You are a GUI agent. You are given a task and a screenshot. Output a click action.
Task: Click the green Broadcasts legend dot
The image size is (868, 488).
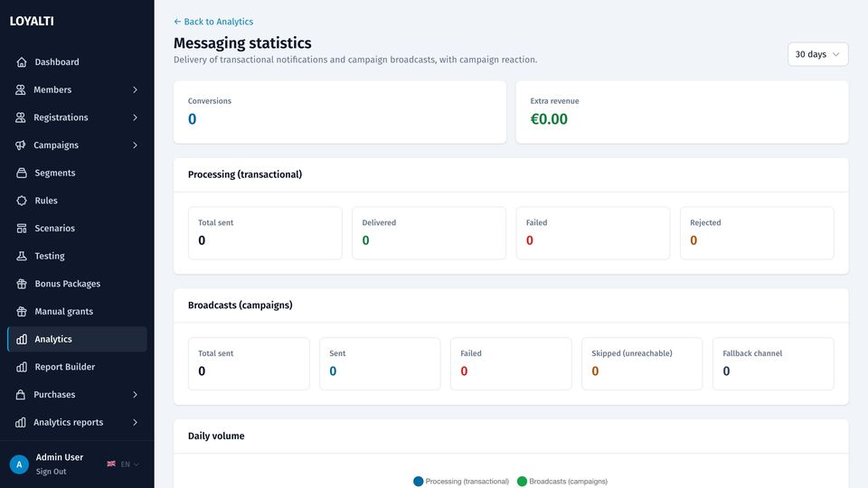(x=522, y=482)
